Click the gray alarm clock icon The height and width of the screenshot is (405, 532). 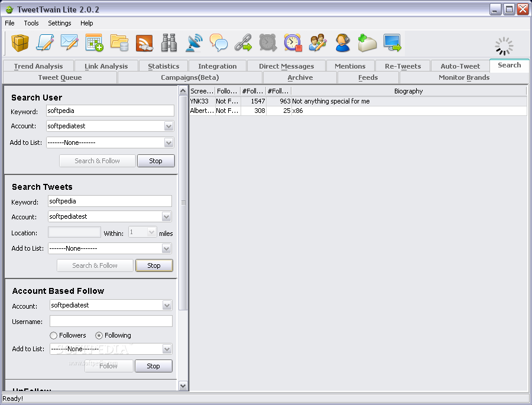click(x=268, y=43)
